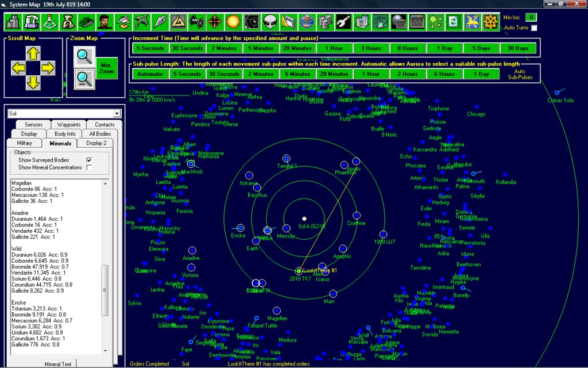This screenshot has width=588, height=368.
Task: Click the 8 Hours increment button
Action: pyautogui.click(x=408, y=48)
